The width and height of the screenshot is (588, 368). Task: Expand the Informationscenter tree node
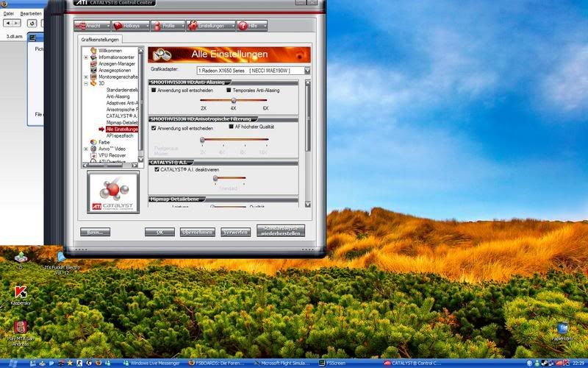86,57
